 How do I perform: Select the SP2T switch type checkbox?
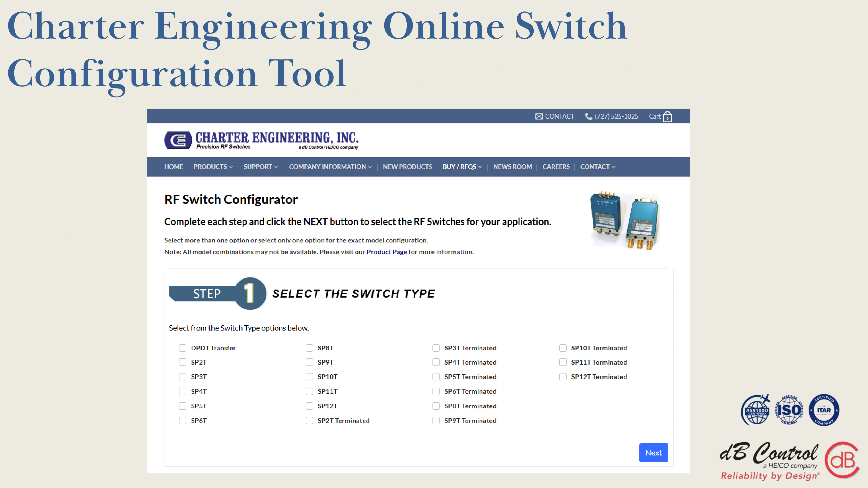[x=183, y=362]
